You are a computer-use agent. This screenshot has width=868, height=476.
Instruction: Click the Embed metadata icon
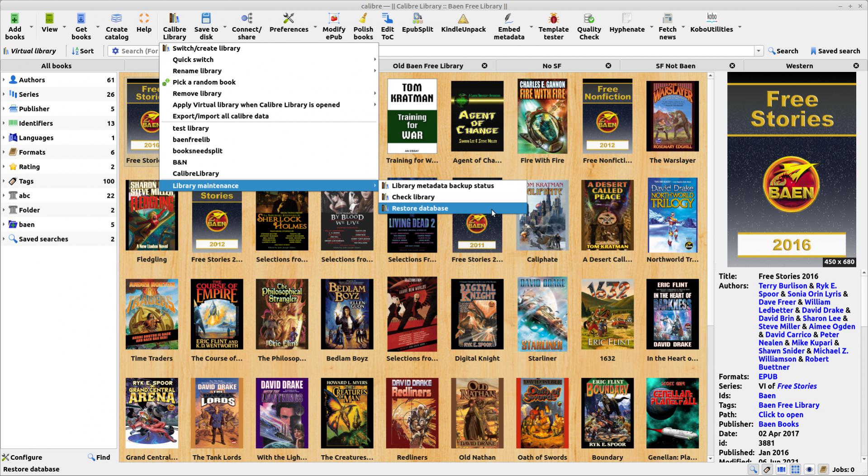tap(509, 19)
